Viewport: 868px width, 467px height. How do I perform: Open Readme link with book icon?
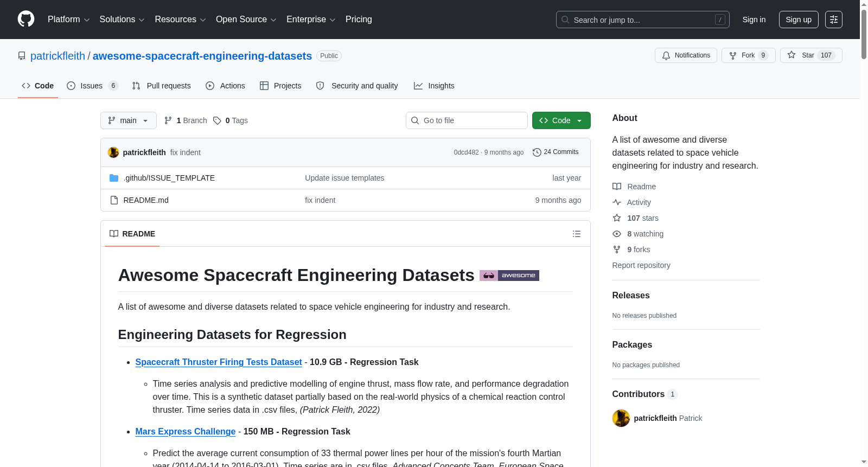(634, 187)
